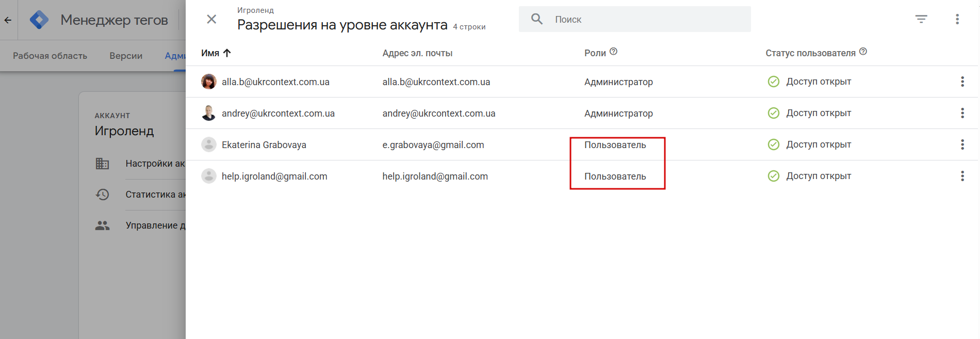Click the Адрес эл. почты column header
The image size is (980, 339).
417,53
